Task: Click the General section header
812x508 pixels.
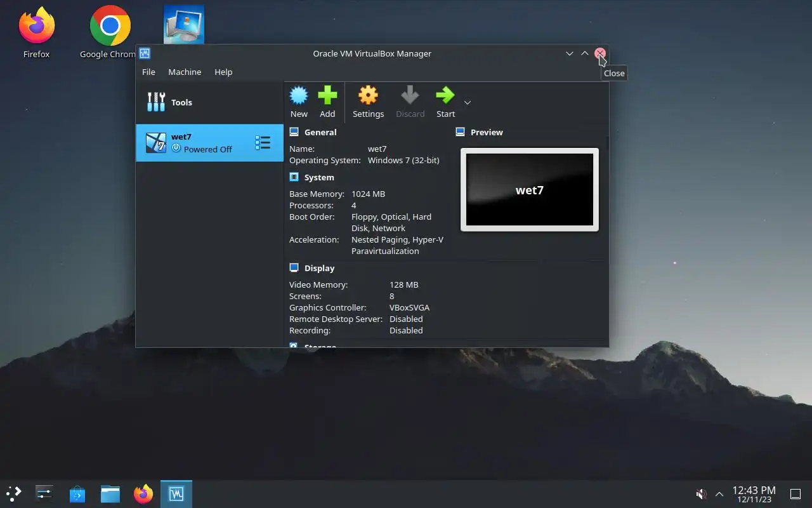Action: tap(320, 132)
